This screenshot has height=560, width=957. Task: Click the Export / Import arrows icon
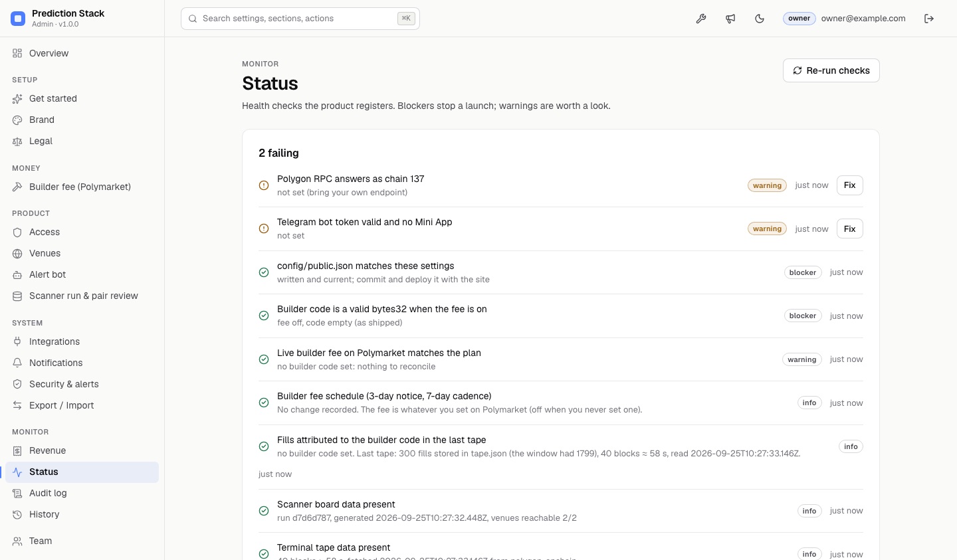(17, 405)
